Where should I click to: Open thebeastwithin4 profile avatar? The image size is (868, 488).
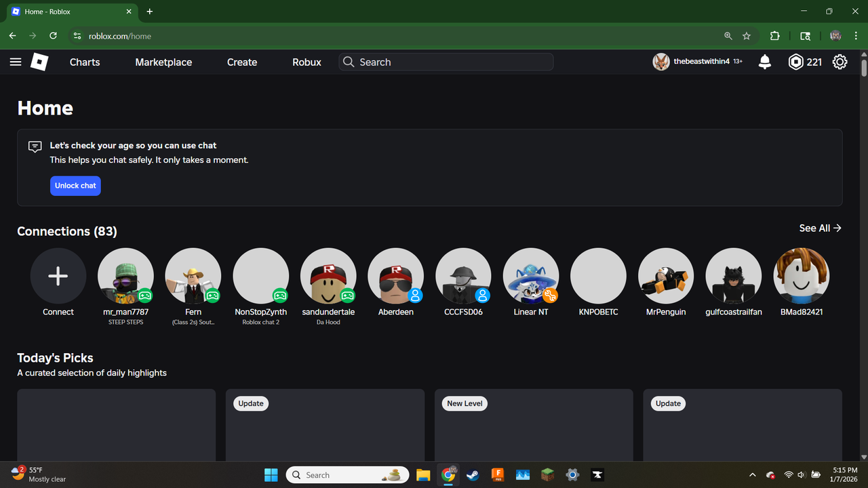point(661,62)
